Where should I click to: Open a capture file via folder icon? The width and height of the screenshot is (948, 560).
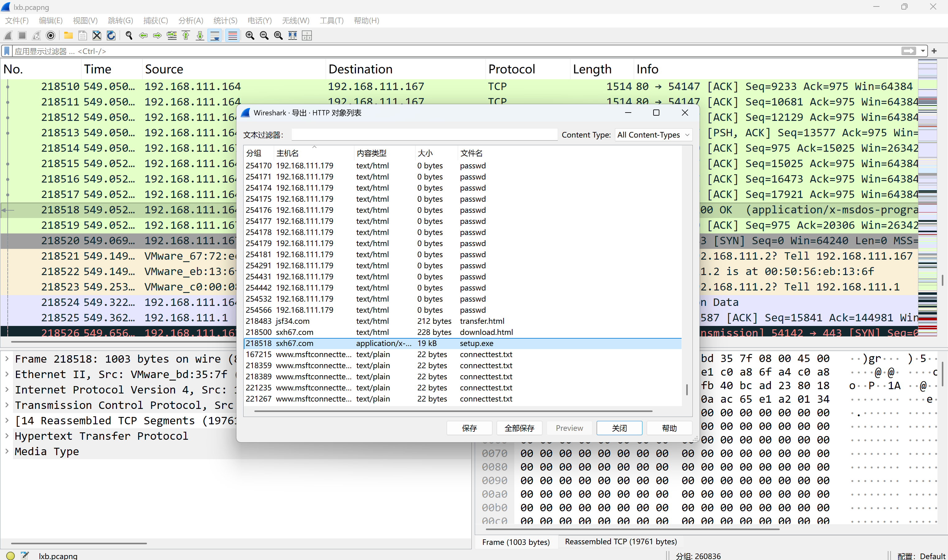(68, 35)
